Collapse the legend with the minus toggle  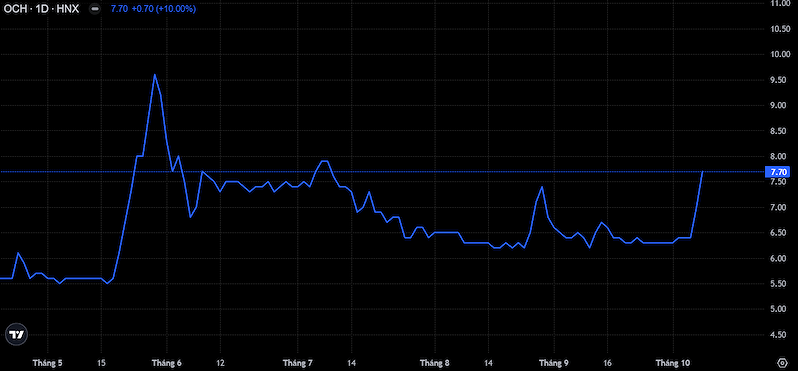pos(94,9)
